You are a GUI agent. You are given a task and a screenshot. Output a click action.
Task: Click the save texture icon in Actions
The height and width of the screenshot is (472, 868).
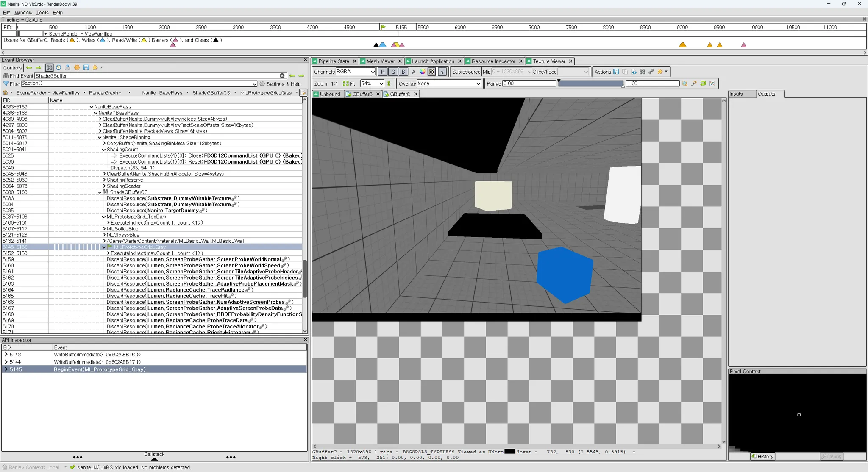(x=616, y=72)
